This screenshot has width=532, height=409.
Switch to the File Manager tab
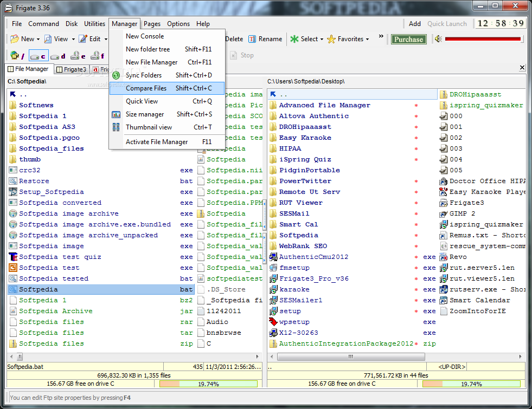tap(28, 69)
